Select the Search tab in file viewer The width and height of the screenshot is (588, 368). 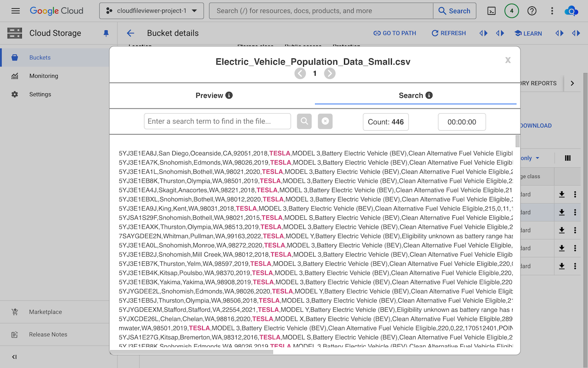[415, 95]
